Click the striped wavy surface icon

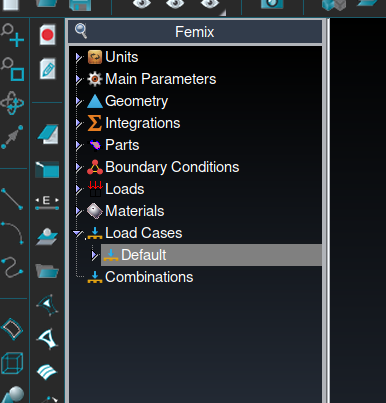47,372
